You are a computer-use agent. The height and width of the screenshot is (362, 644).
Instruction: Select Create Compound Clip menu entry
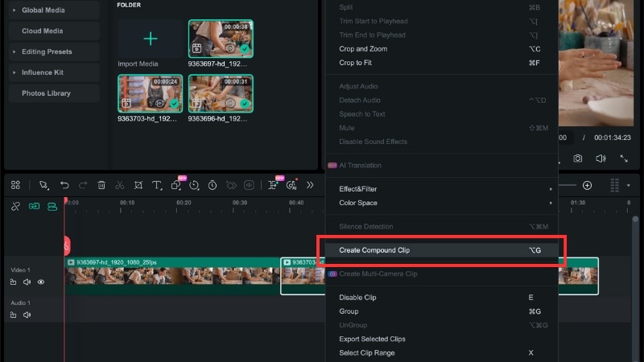point(441,250)
